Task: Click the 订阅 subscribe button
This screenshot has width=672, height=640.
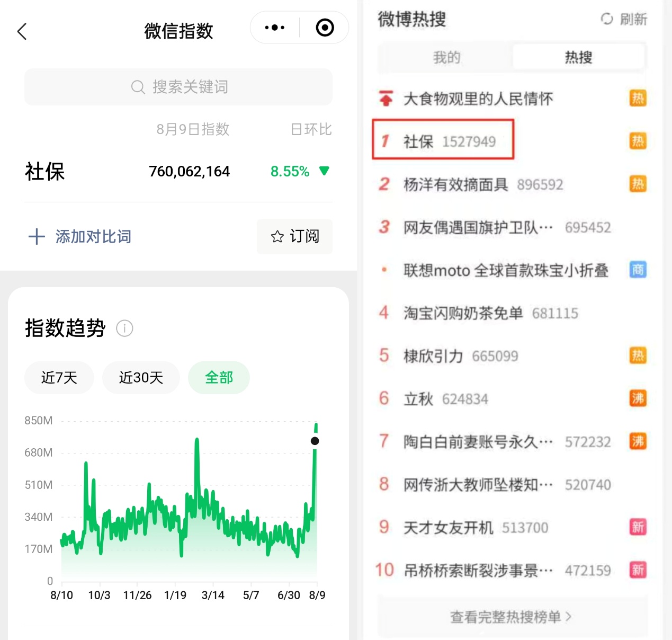Action: pos(295,236)
